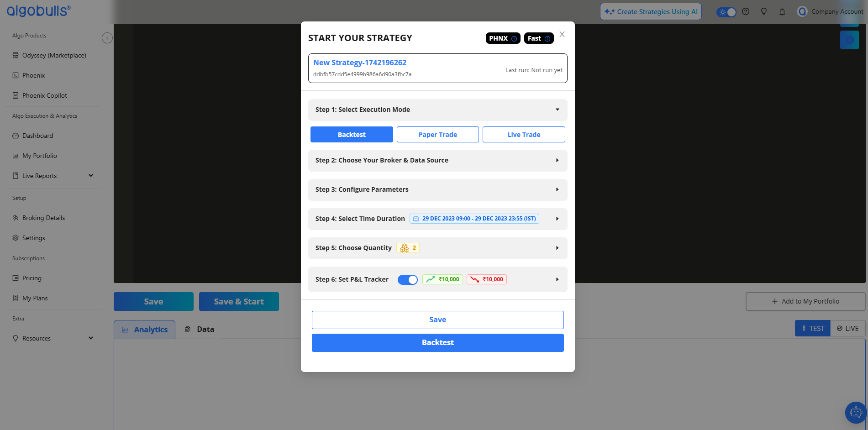Click the PHNX badge info icon
Image resolution: width=868 pixels, height=430 pixels.
coord(514,39)
